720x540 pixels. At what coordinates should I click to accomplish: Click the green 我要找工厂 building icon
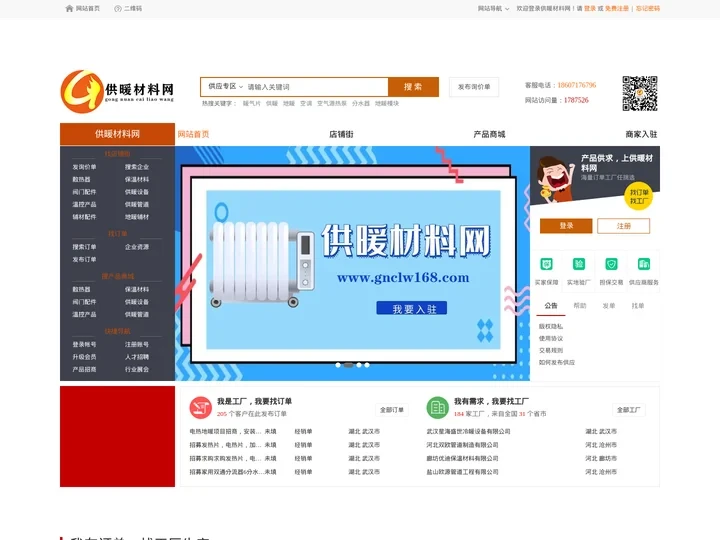coord(438,407)
